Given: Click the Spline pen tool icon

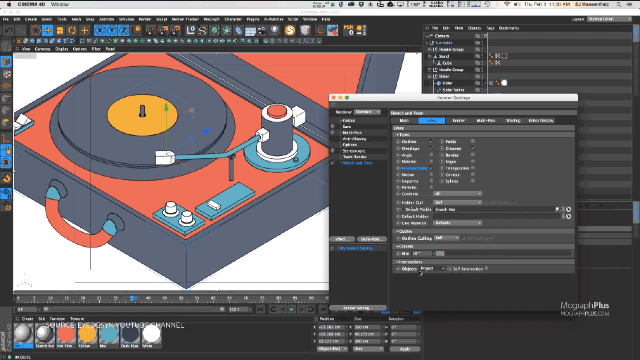Looking at the screenshot, I should (202, 30).
